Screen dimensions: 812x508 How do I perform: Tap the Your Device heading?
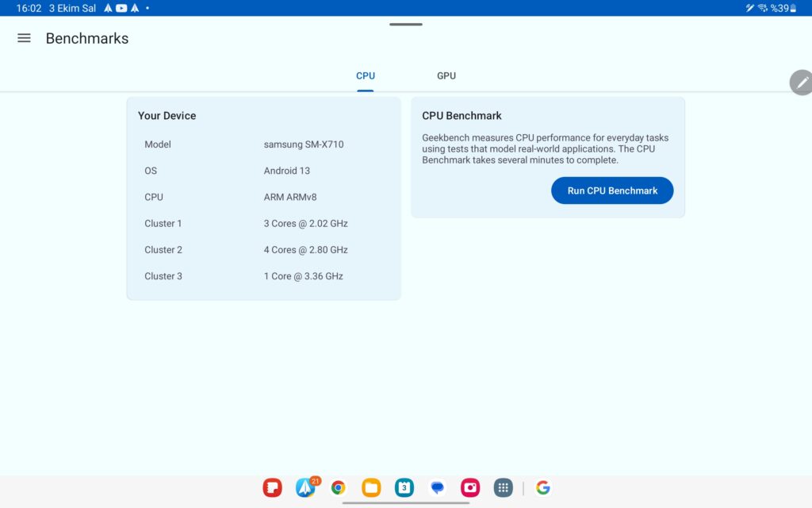coord(167,116)
